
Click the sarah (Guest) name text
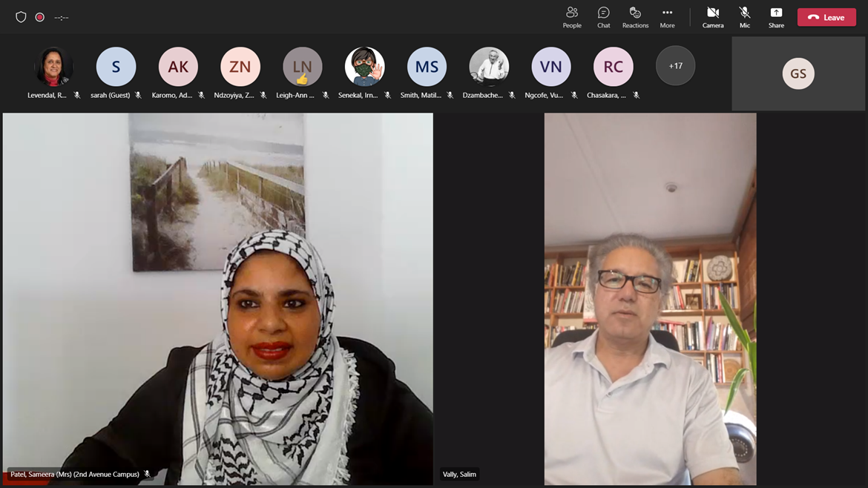tap(110, 95)
